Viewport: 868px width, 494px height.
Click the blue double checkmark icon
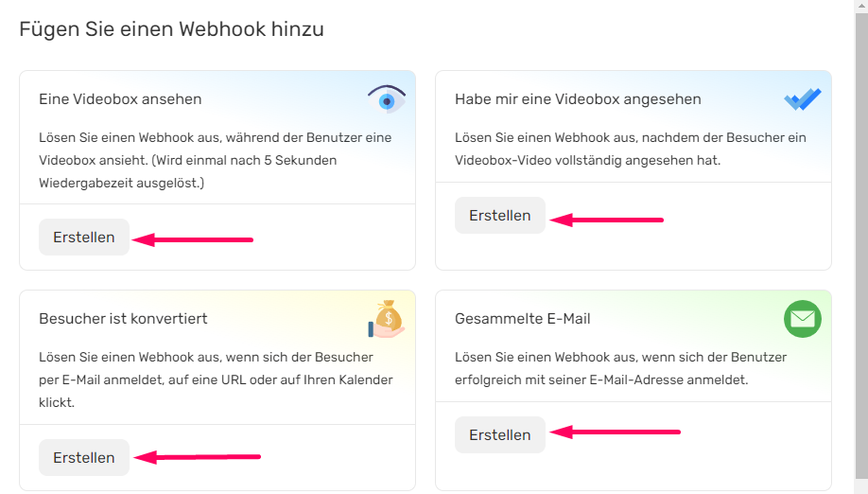point(802,99)
